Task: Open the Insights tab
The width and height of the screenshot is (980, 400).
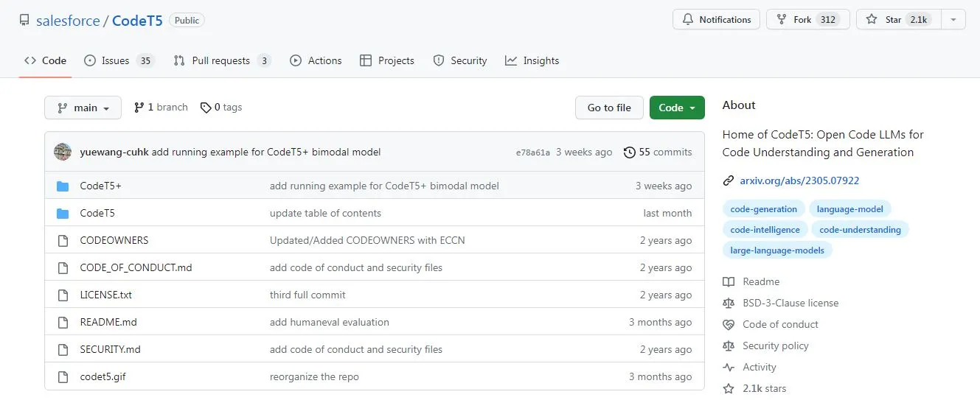Action: coord(532,60)
